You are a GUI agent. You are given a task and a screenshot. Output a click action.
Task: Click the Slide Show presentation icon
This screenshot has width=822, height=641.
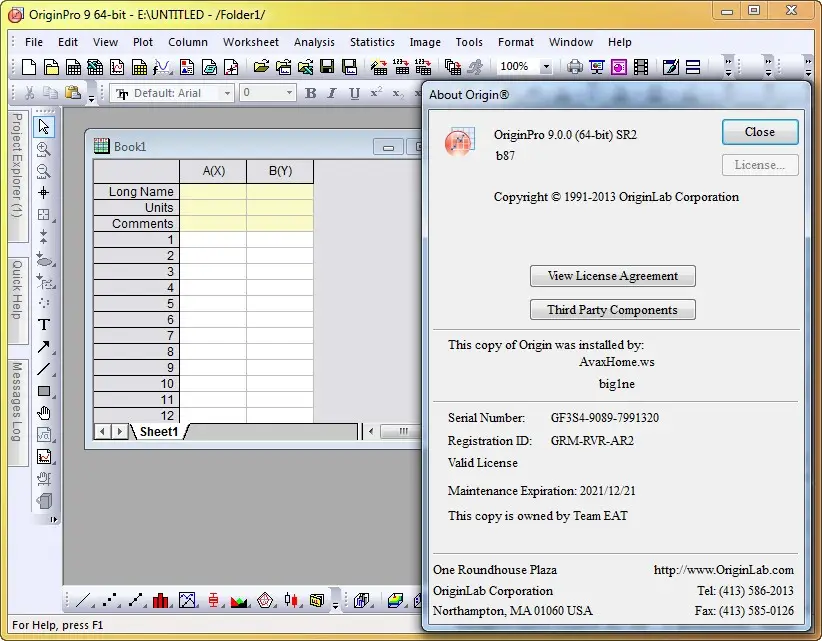point(597,67)
